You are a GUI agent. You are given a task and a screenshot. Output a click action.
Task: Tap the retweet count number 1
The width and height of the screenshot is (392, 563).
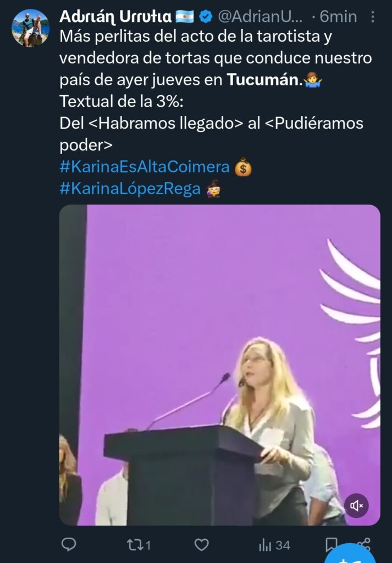pos(147,546)
